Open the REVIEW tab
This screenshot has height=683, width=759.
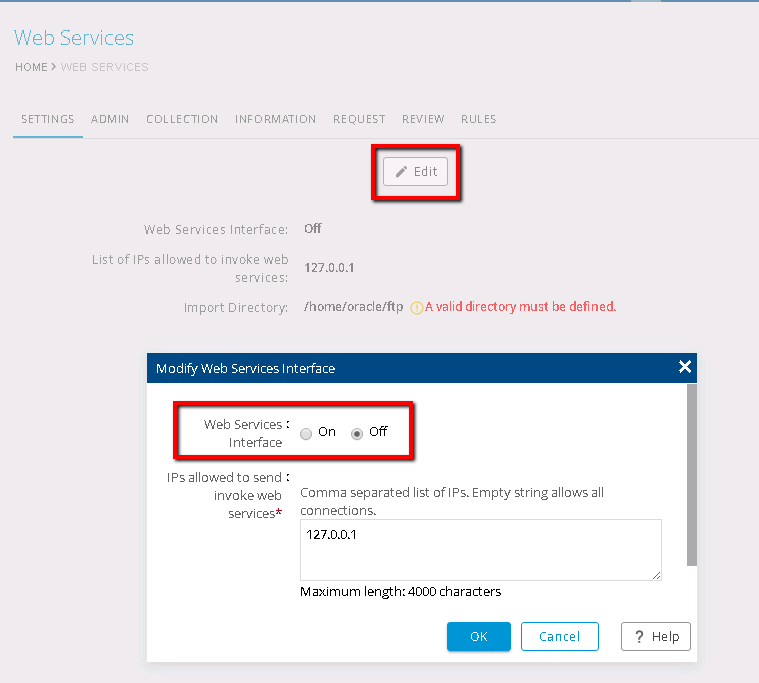[x=423, y=119]
